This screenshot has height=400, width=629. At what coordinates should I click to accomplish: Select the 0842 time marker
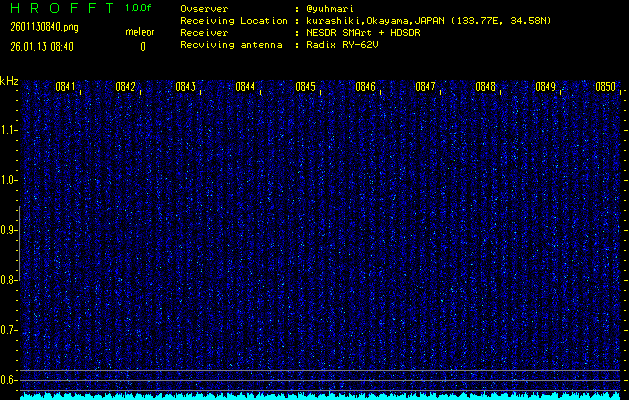(126, 87)
